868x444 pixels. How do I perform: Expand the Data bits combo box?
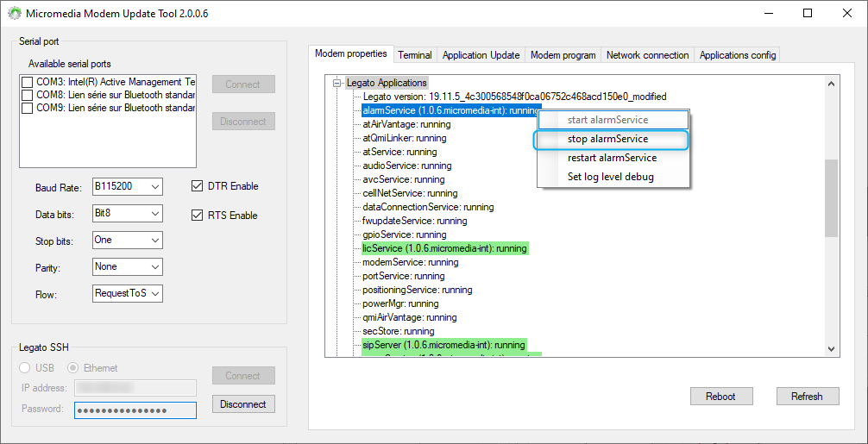pos(154,213)
